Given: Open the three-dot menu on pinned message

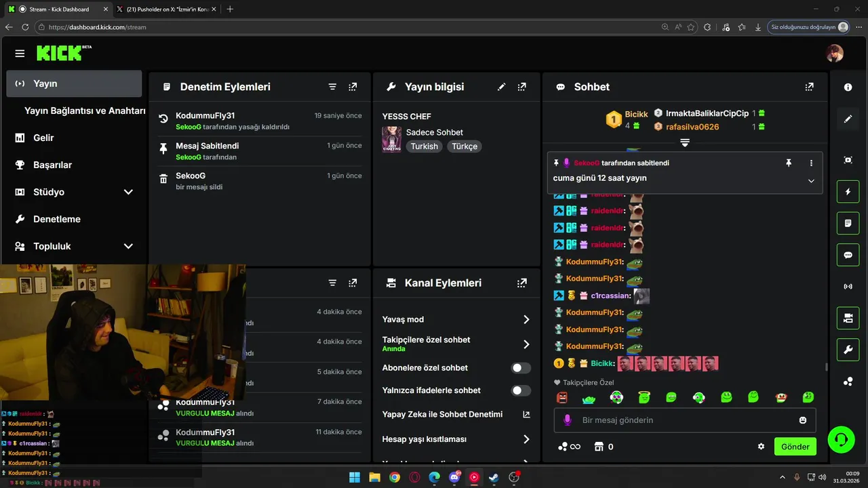Looking at the screenshot, I should (x=811, y=163).
